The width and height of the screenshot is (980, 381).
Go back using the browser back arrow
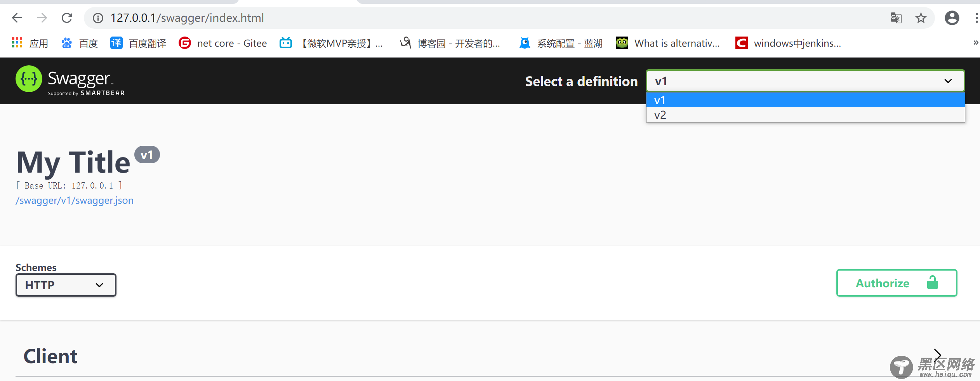pos(17,18)
